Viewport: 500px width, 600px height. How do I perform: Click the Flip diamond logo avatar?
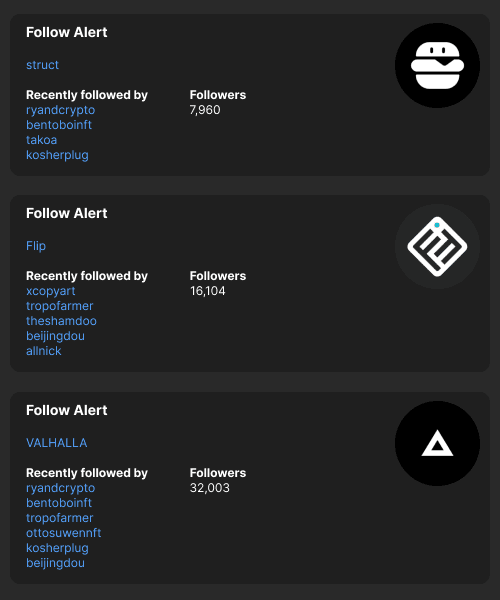point(437,246)
